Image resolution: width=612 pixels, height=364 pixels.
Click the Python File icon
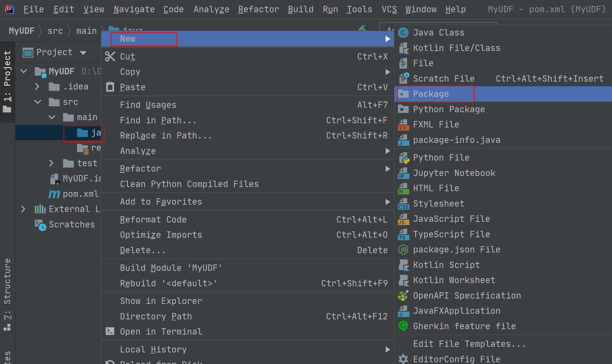pos(404,157)
